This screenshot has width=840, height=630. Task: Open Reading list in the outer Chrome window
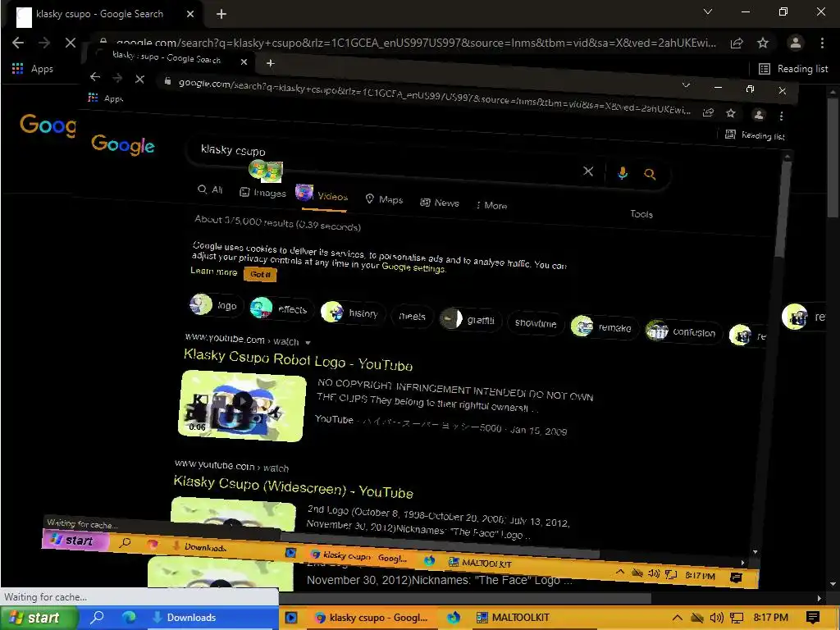pyautogui.click(x=793, y=69)
